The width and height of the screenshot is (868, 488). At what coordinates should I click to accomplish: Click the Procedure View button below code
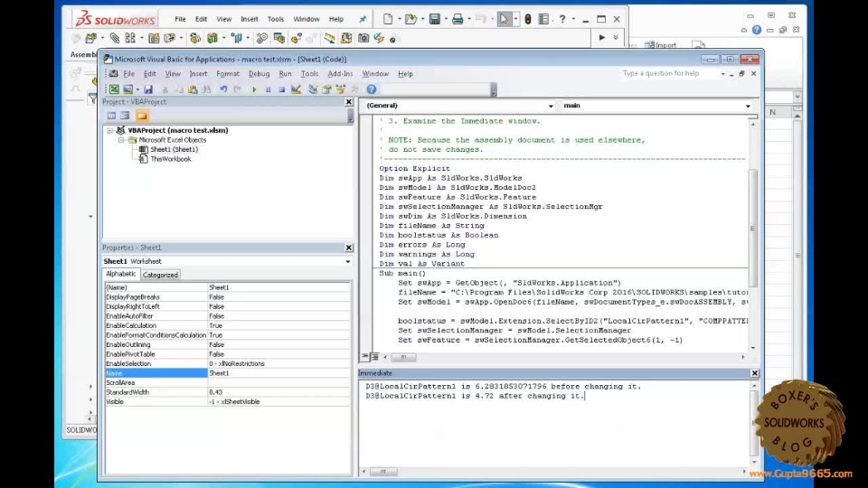pos(365,357)
